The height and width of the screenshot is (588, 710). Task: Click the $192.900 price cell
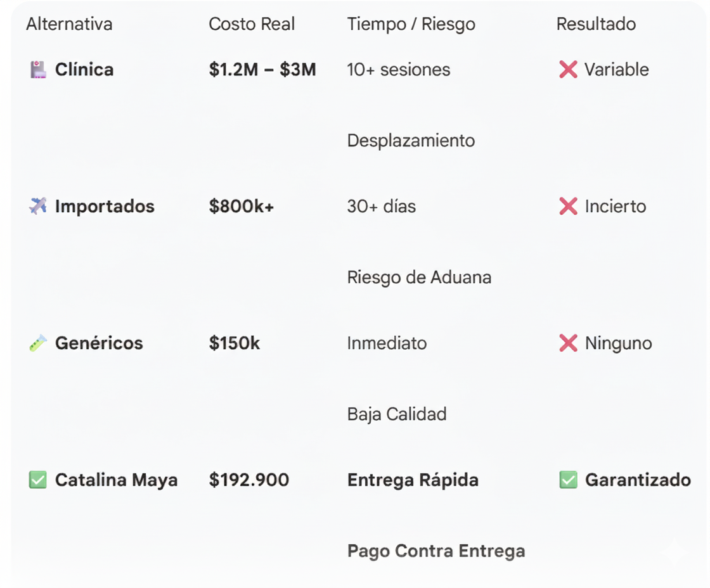click(x=249, y=480)
